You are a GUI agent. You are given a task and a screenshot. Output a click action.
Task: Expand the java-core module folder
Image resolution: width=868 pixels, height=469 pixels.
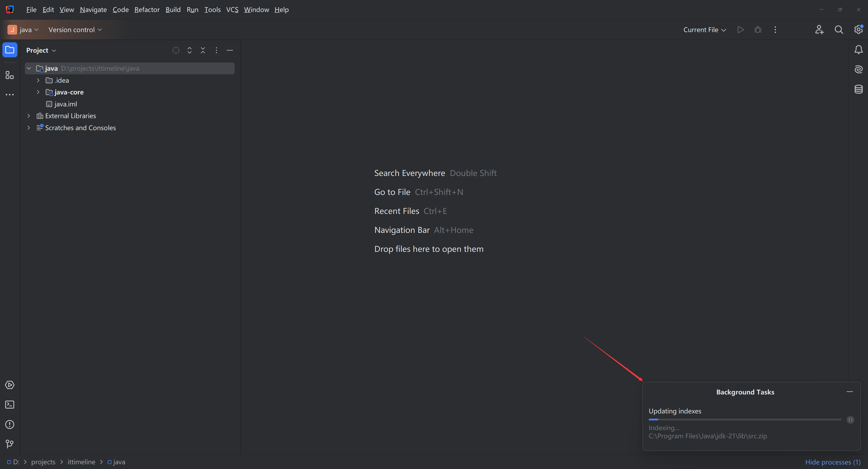pyautogui.click(x=38, y=92)
